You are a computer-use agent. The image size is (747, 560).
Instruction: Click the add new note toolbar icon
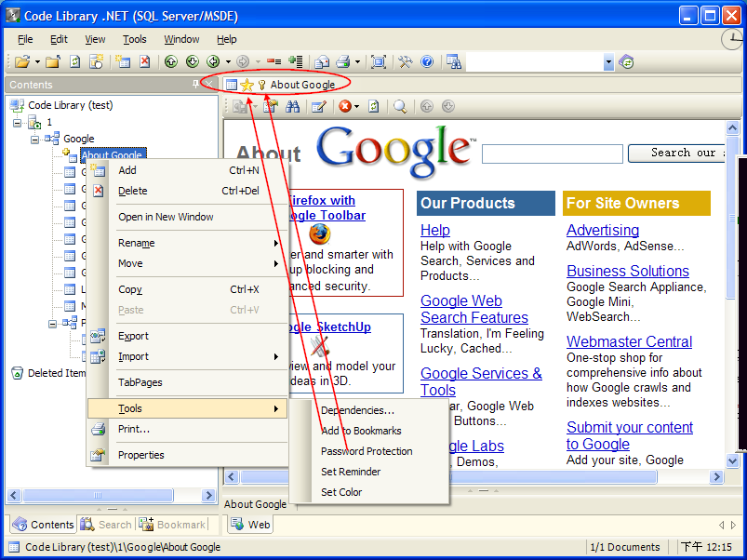pos(123,62)
